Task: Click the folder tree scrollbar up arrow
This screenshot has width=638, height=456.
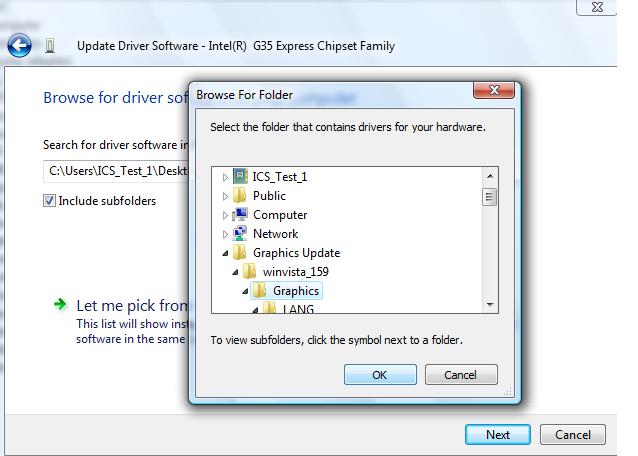Action: point(490,176)
